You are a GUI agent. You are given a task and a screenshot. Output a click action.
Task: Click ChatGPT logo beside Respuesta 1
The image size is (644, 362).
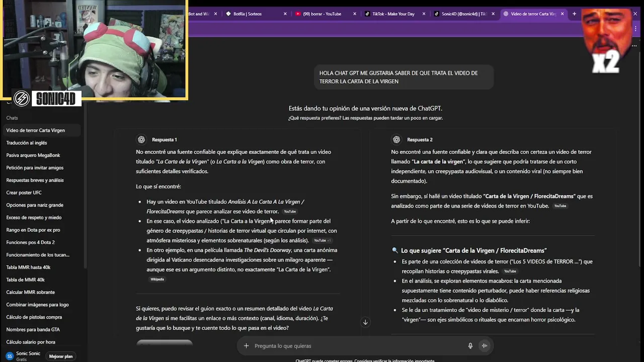141,140
